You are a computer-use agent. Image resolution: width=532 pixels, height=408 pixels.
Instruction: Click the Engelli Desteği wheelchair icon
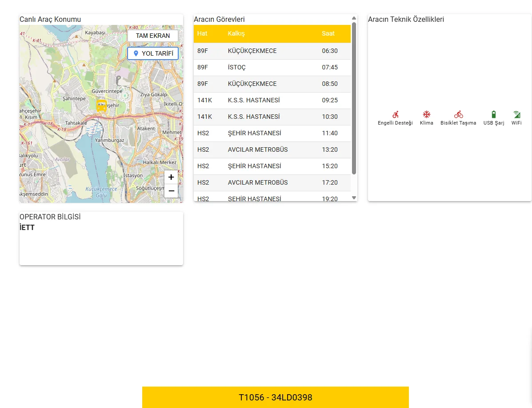[395, 114]
